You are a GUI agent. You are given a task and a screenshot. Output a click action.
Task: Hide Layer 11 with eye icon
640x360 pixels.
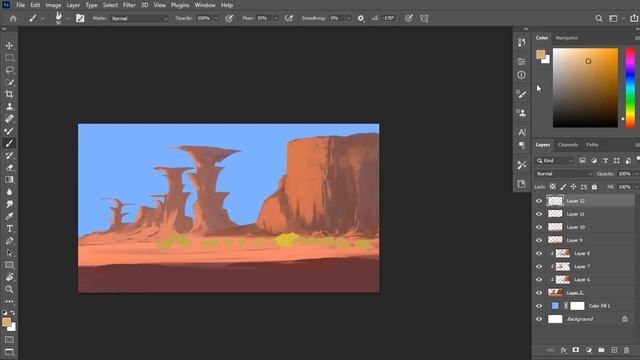pyautogui.click(x=539, y=214)
